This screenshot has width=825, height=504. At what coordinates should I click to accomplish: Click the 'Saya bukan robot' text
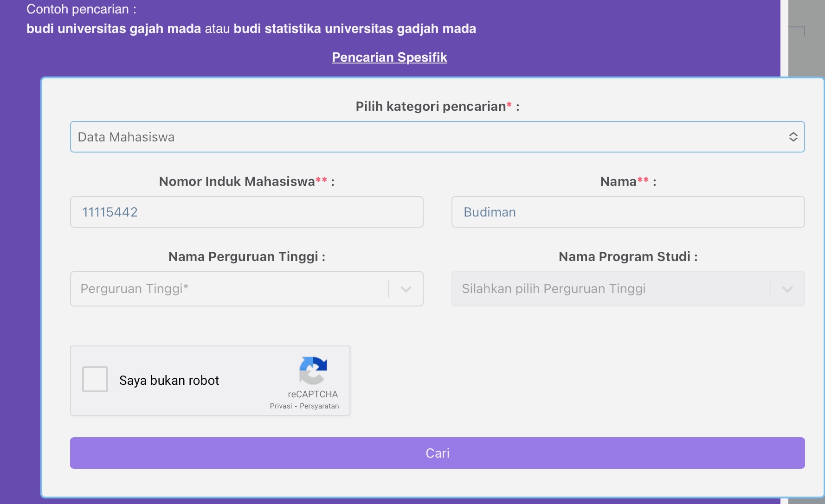169,381
